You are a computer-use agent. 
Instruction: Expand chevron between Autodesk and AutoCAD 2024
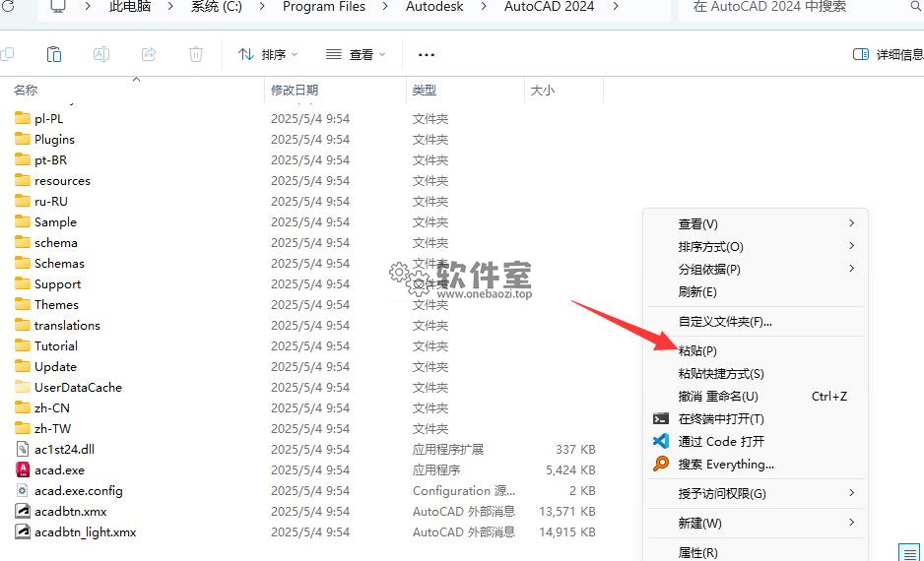[x=484, y=7]
